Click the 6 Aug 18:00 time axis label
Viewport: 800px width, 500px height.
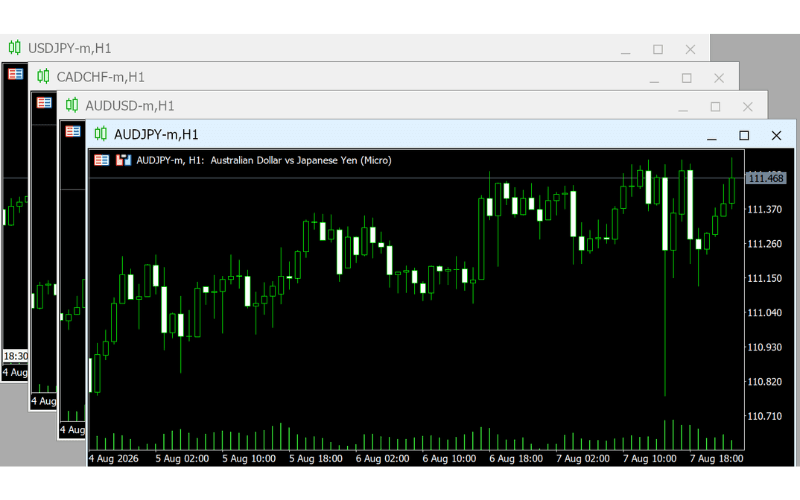point(516,459)
